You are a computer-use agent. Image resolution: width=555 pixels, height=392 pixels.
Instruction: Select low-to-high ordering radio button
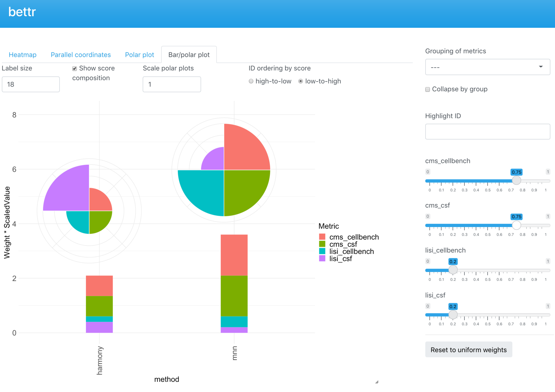tap(301, 81)
